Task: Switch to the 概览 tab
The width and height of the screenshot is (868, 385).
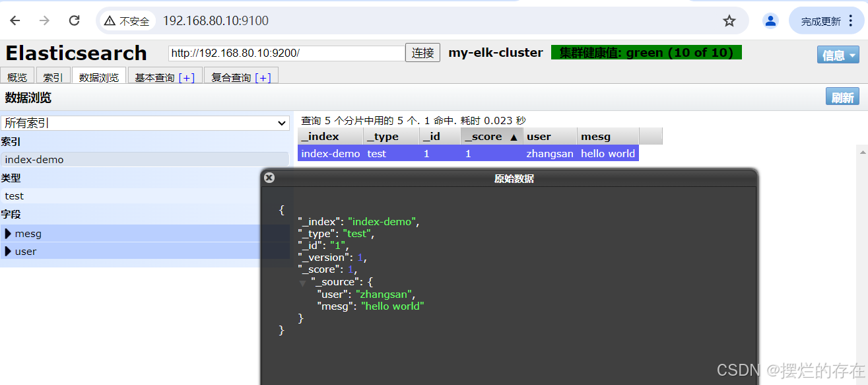Action: [17, 77]
